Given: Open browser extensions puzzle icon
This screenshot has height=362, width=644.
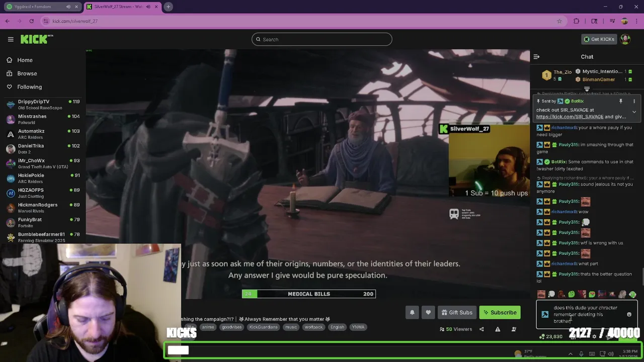Looking at the screenshot, I should point(577,21).
